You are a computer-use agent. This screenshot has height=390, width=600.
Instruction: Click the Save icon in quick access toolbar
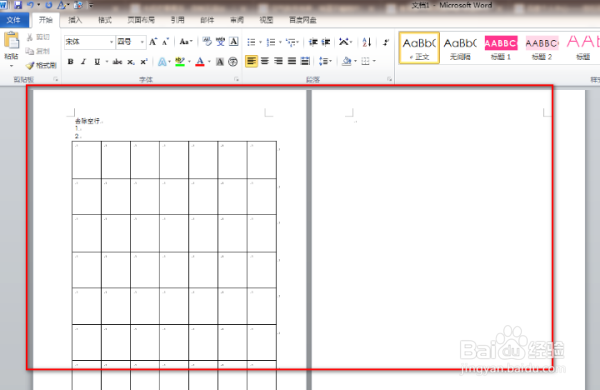click(x=18, y=5)
